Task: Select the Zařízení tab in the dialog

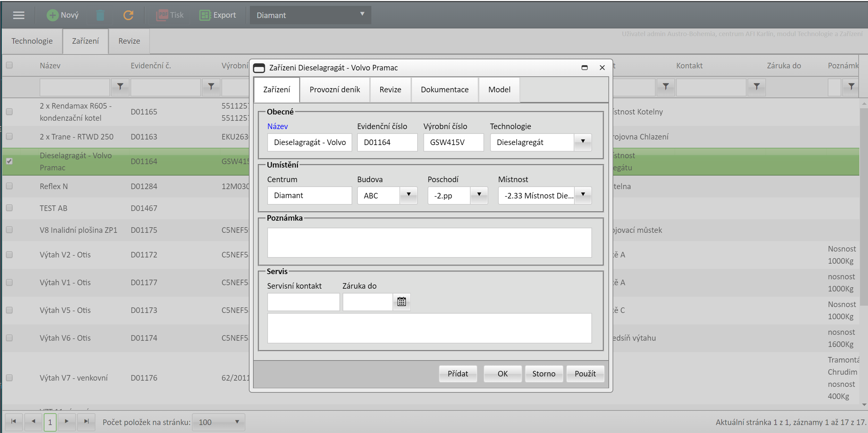Action: tap(277, 90)
